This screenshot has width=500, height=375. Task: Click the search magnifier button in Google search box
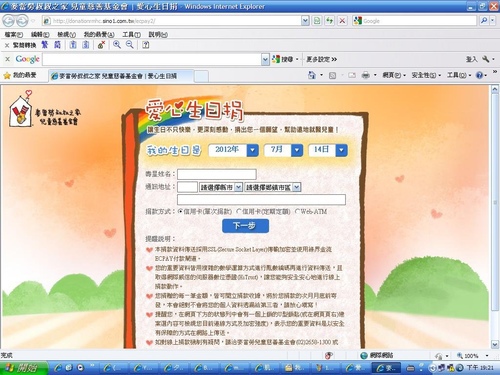pyautogui.click(x=484, y=21)
